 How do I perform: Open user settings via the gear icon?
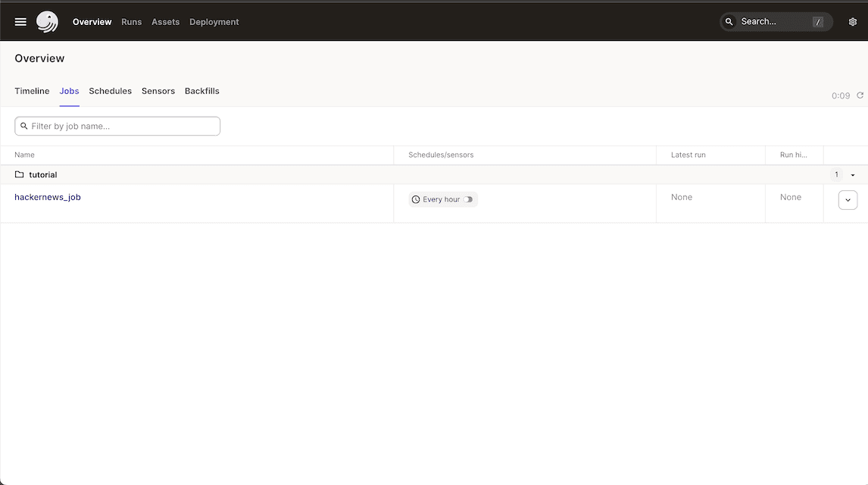(852, 21)
